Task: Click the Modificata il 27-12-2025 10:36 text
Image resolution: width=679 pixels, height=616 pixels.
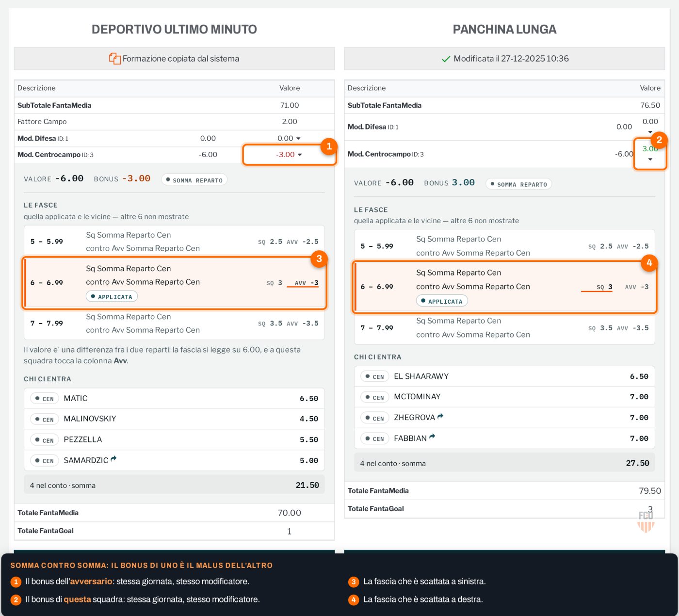Action: (511, 59)
